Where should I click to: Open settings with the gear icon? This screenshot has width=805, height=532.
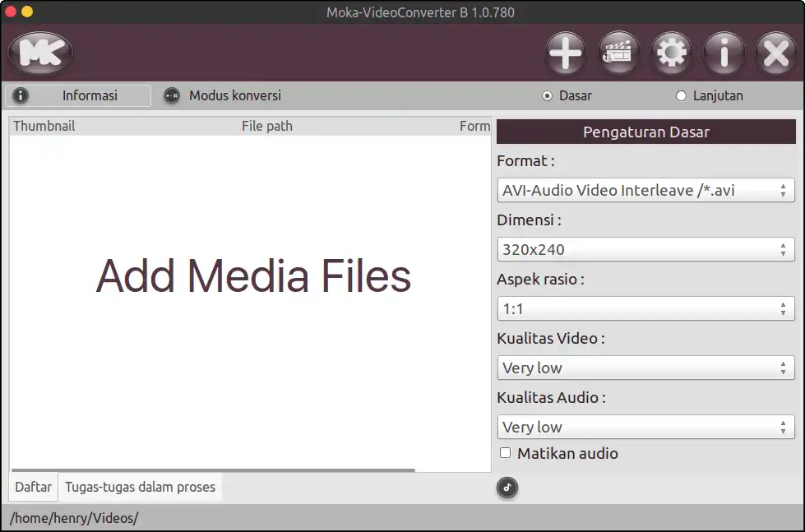[x=671, y=53]
